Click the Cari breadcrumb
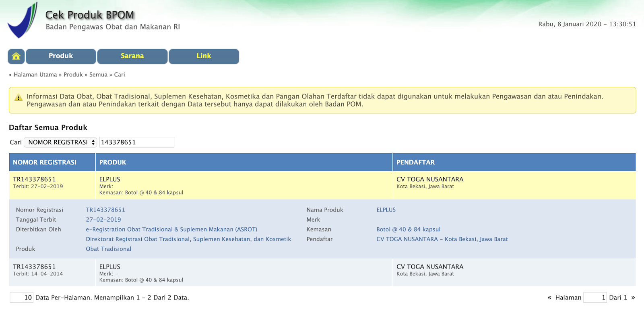Image resolution: width=644 pixels, height=310 pixels. (120, 75)
